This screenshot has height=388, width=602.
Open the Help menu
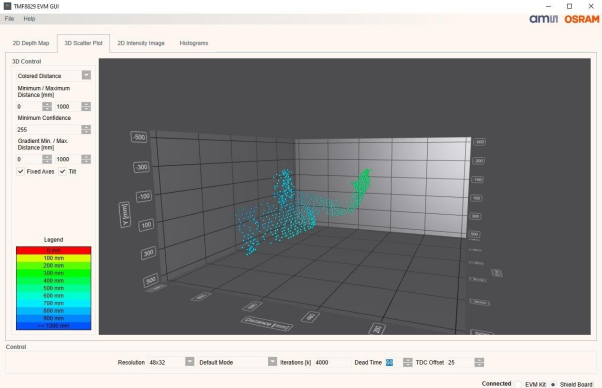click(x=29, y=18)
